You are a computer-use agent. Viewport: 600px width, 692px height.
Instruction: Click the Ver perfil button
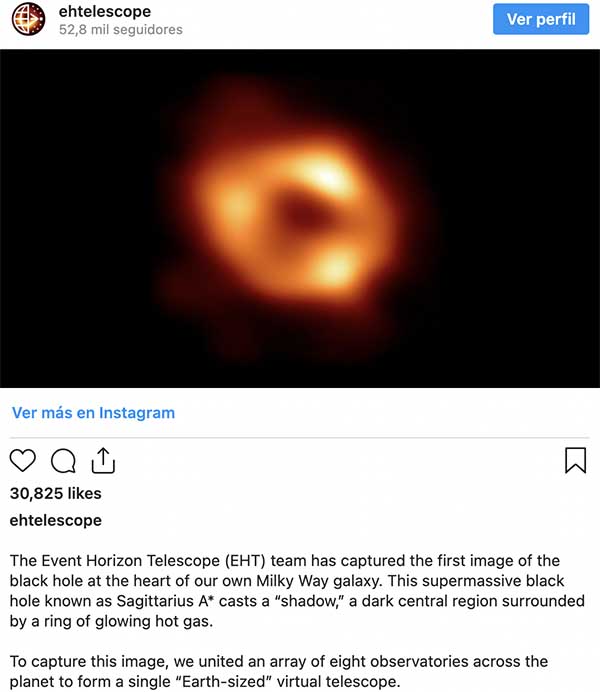[541, 19]
